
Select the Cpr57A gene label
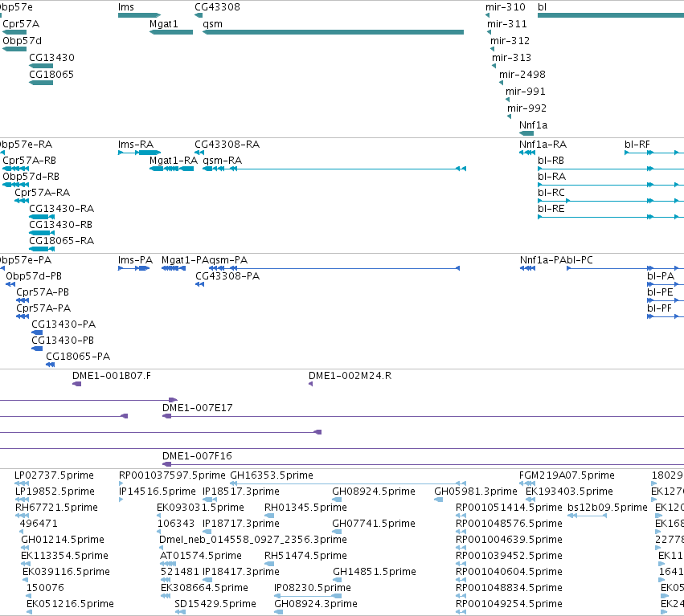pyautogui.click(x=21, y=24)
